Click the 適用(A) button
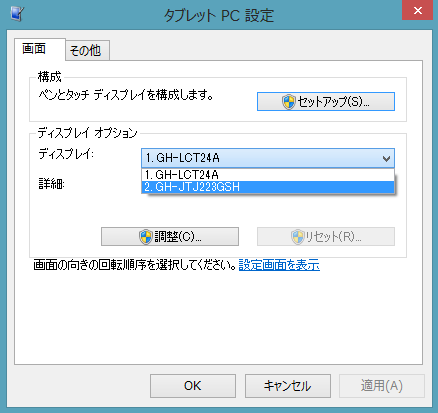Image resolution: width=438 pixels, height=413 pixels. (382, 386)
